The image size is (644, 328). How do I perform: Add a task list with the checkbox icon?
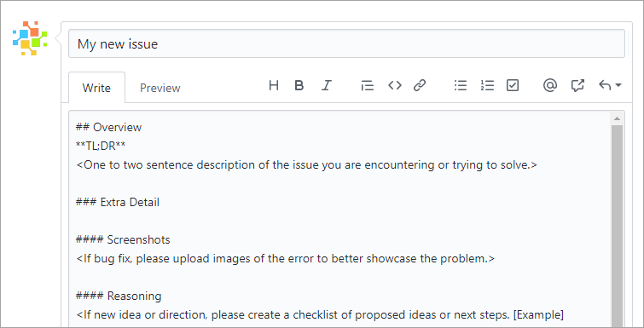[513, 85]
